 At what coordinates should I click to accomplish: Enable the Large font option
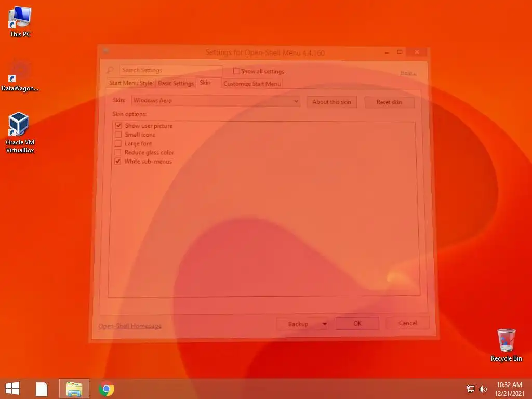click(x=118, y=143)
